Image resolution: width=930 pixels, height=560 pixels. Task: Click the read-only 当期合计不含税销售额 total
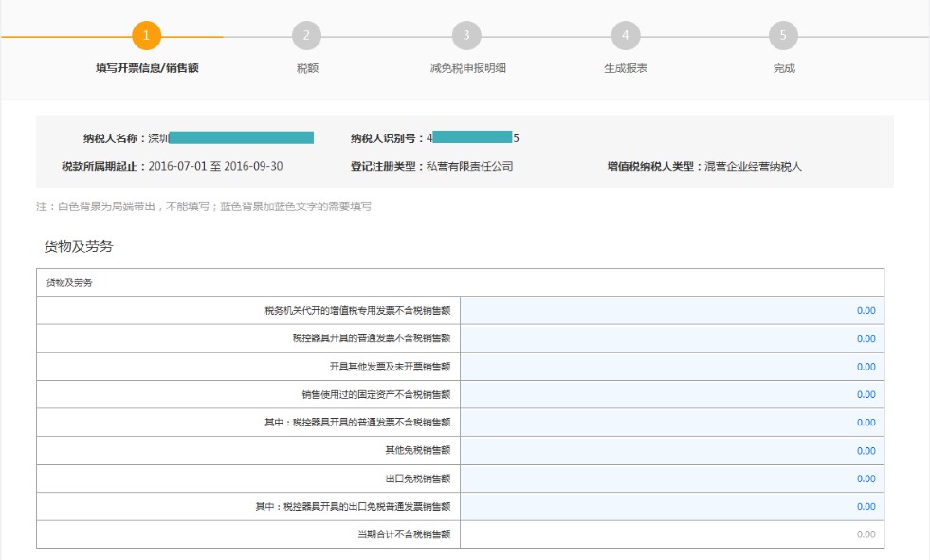click(672, 534)
